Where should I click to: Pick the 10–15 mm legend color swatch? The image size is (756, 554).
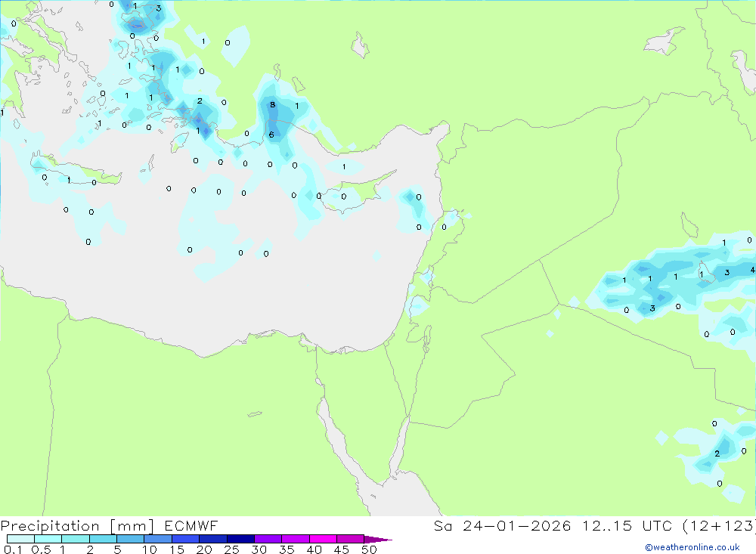[x=158, y=539]
